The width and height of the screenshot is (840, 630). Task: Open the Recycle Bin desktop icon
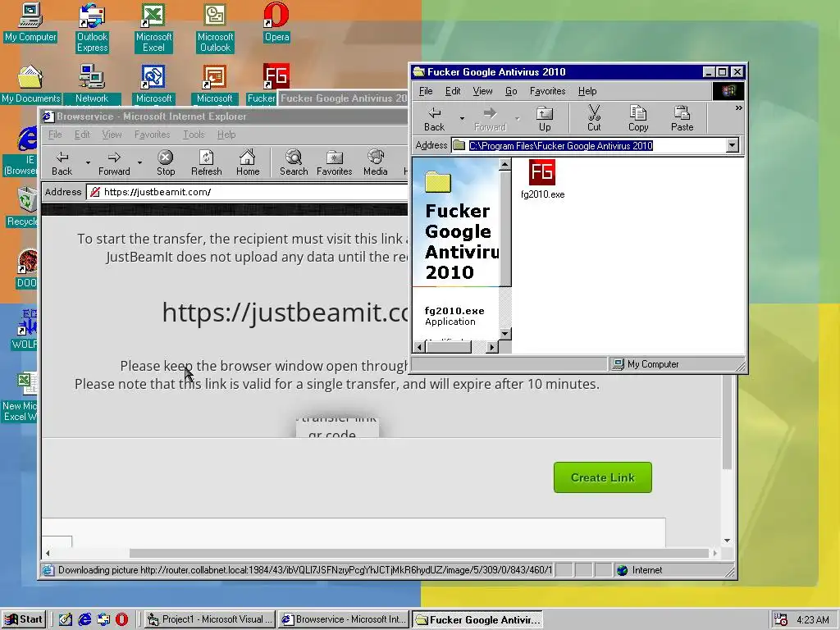[24, 206]
